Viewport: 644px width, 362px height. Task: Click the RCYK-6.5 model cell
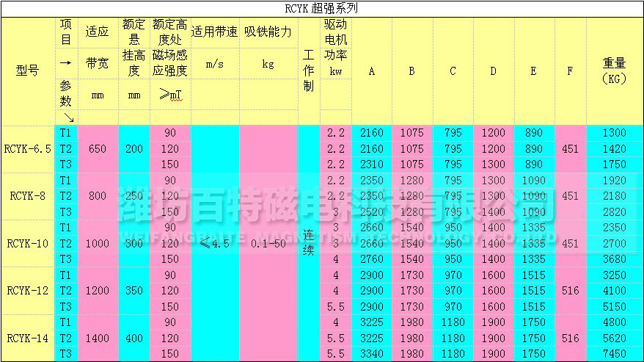point(27,148)
